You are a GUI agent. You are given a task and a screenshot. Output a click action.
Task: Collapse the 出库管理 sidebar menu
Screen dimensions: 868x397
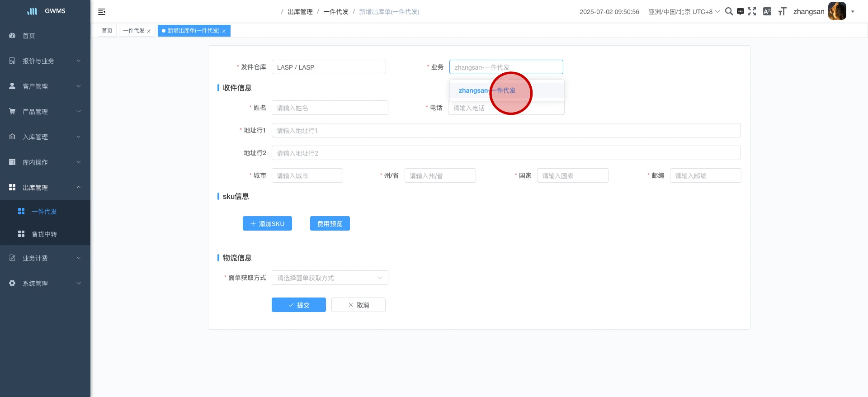click(x=45, y=188)
